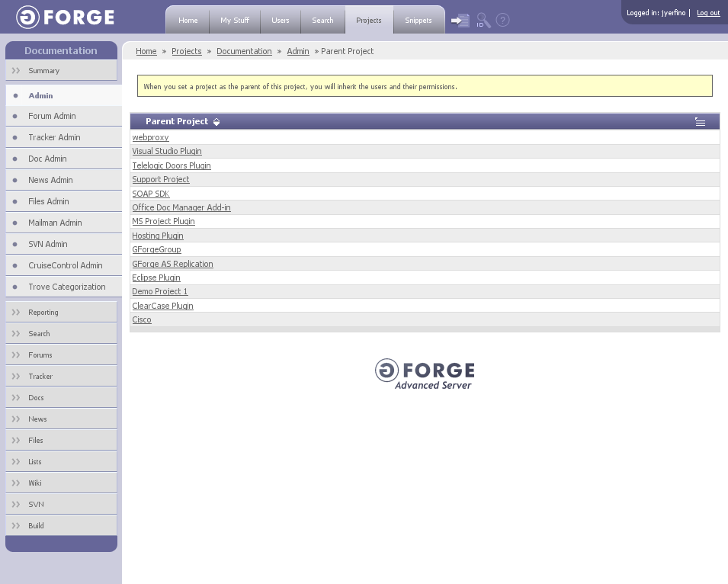Open the Snippets tab
This screenshot has width=728, height=584.
coord(419,21)
